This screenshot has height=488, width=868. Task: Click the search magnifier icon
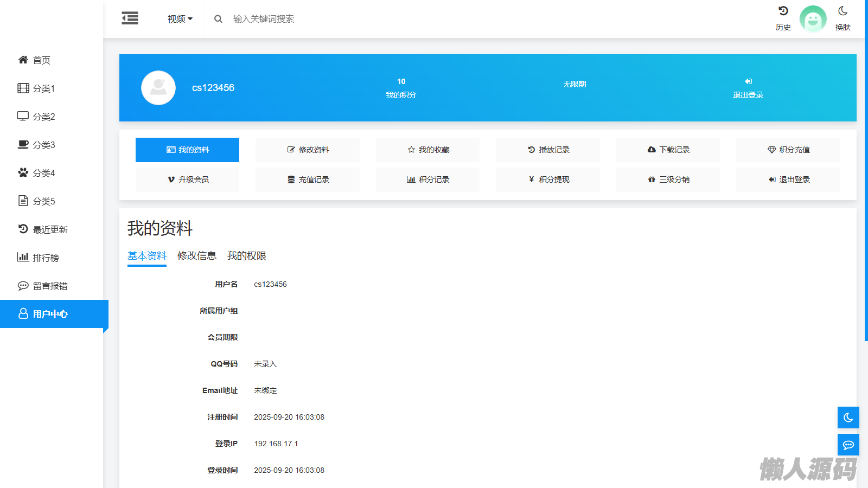pyautogui.click(x=218, y=19)
